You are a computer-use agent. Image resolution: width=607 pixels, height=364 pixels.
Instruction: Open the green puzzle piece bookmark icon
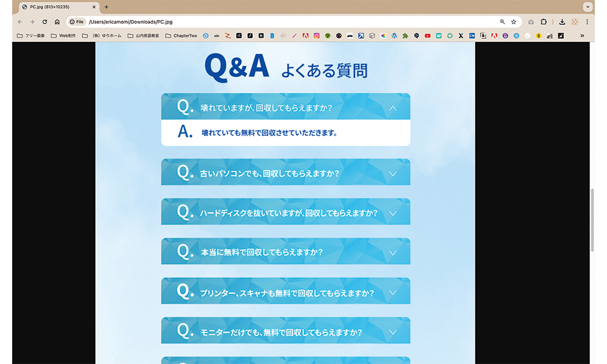405,36
